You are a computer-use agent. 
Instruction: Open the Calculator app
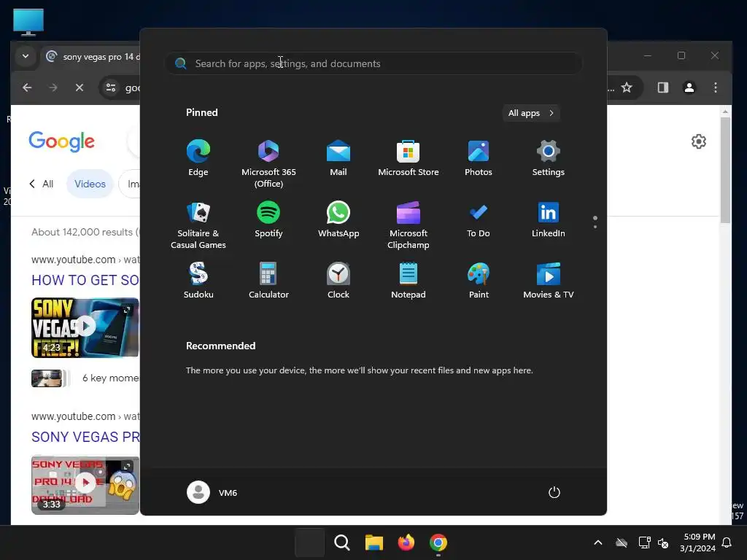(268, 281)
